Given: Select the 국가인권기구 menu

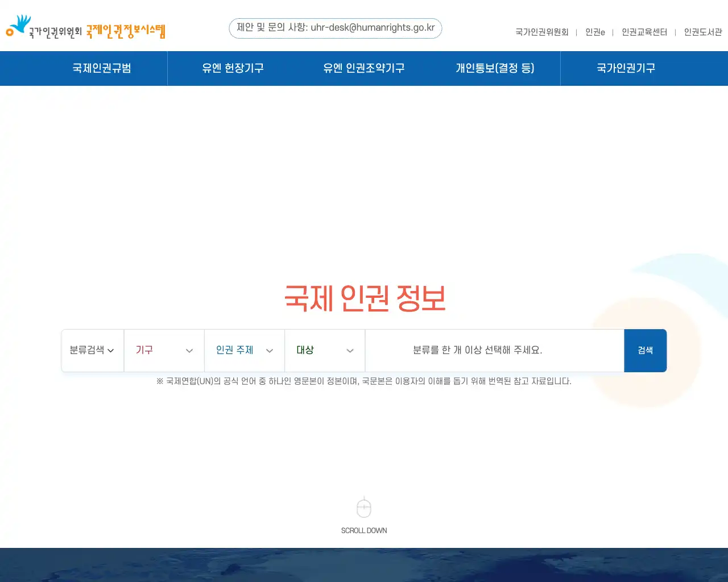Looking at the screenshot, I should click(x=626, y=68).
